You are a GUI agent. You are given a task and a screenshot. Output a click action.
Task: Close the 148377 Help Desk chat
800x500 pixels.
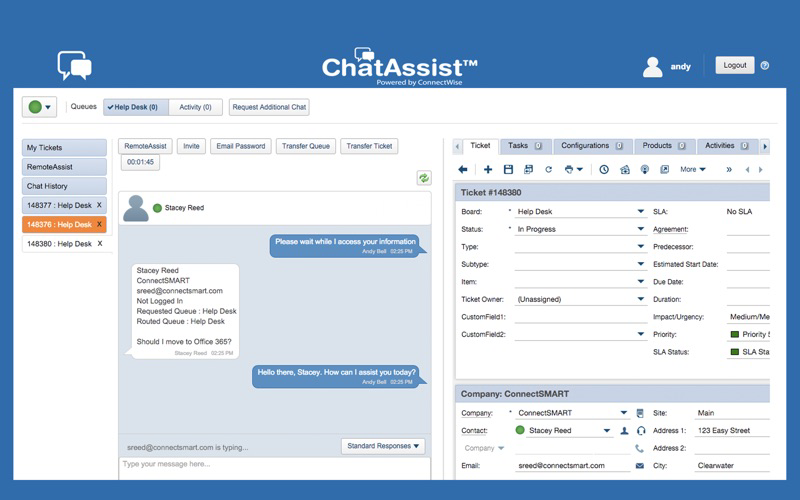pyautogui.click(x=99, y=205)
